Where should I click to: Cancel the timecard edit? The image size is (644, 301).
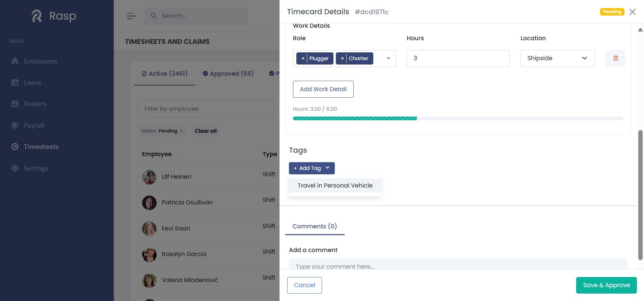pos(304,285)
